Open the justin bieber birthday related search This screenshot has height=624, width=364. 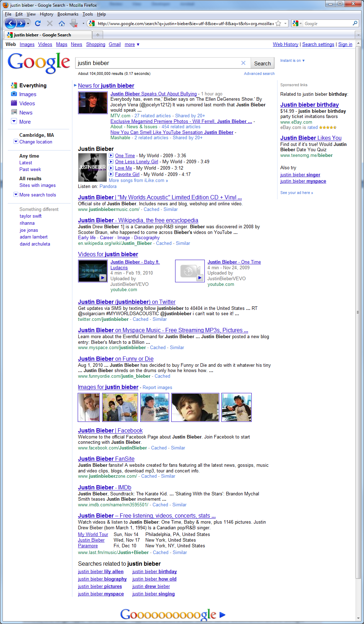(x=155, y=572)
